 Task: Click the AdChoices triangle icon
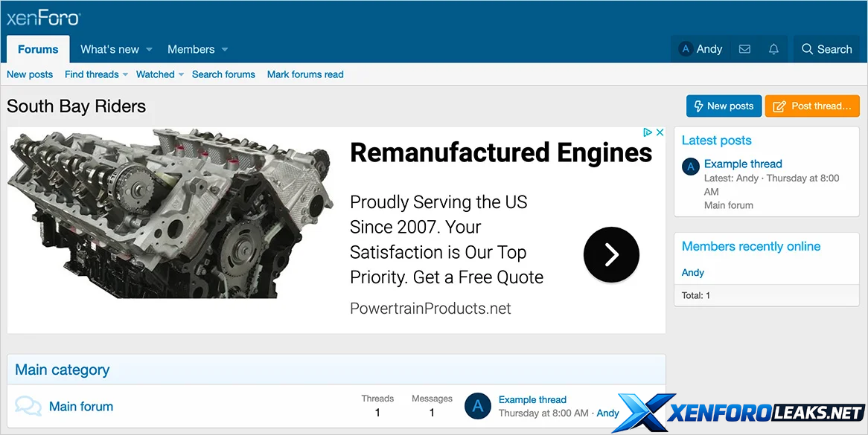coord(648,133)
